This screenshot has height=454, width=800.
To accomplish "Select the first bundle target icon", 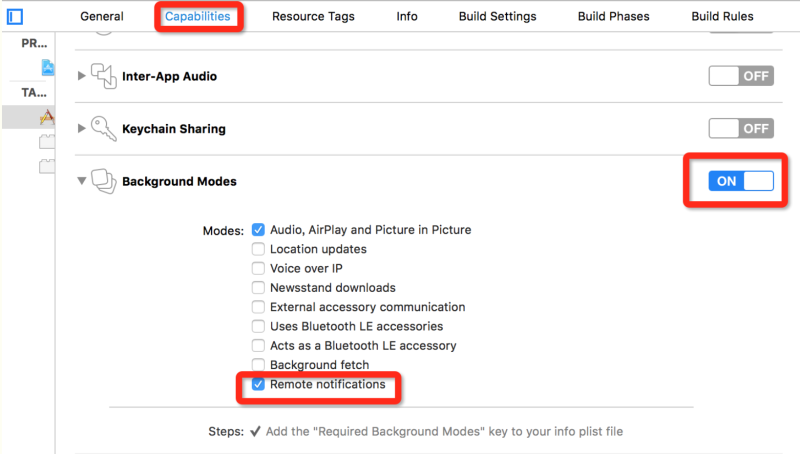I will pos(47,142).
